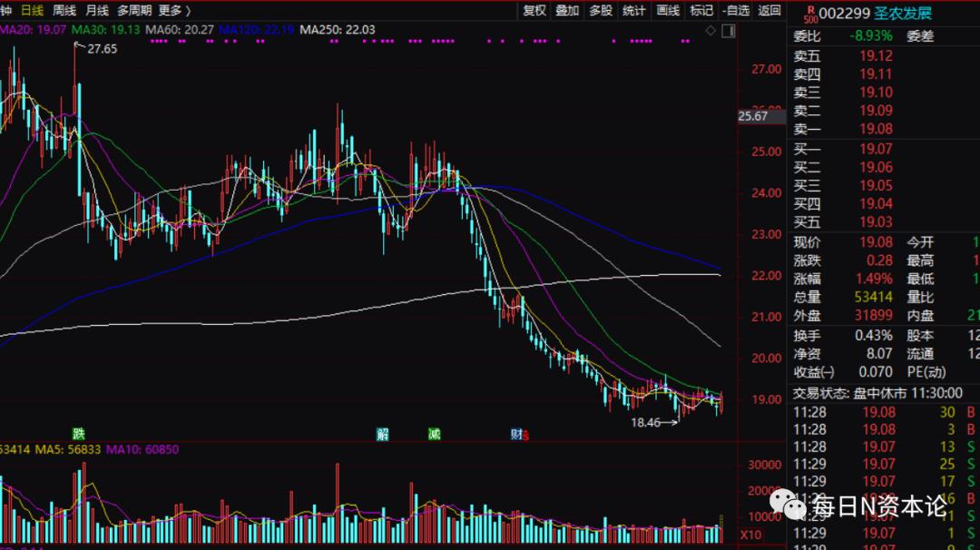Select the 月线 monthly chart tab
The width and height of the screenshot is (980, 550).
[97, 11]
